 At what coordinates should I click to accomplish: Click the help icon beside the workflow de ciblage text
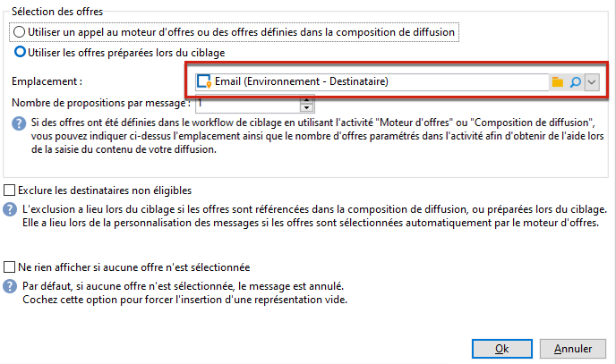(x=19, y=123)
